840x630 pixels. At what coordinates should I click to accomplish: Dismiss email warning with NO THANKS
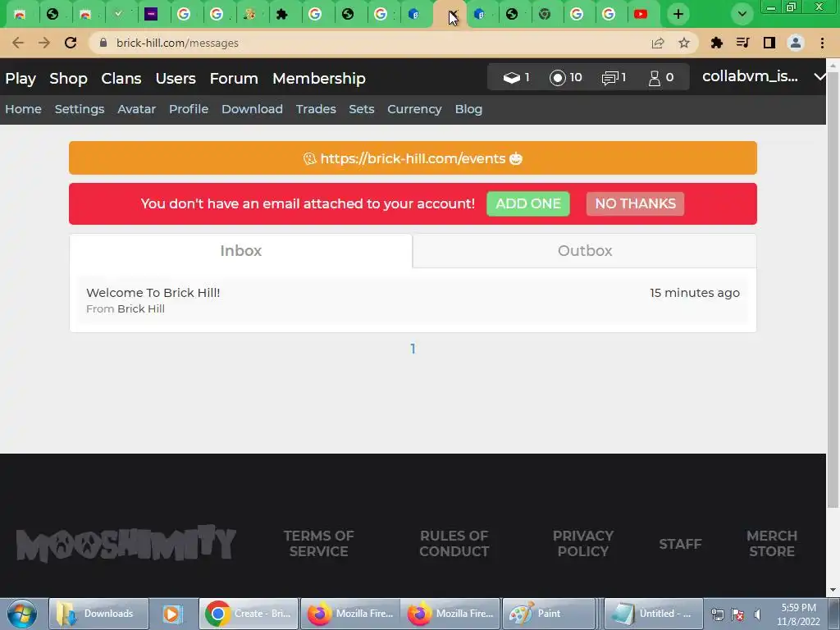click(x=636, y=203)
